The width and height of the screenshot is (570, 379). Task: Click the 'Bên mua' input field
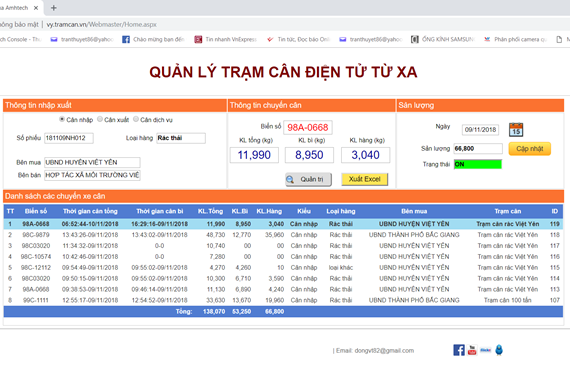click(92, 162)
